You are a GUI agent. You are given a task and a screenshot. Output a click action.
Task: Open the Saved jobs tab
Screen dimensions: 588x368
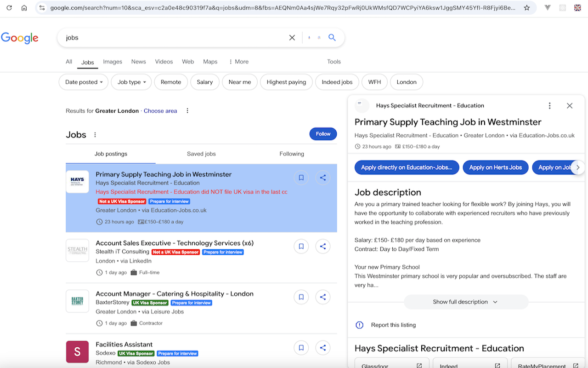point(201,154)
